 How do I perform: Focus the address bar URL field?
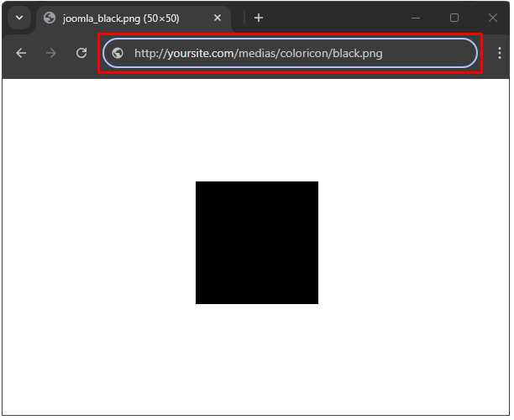[291, 53]
